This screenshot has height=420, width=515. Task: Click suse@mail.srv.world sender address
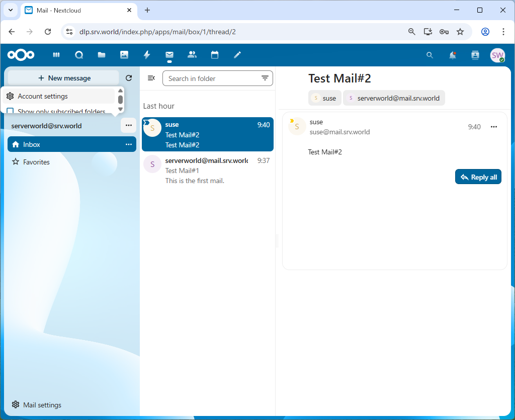pyautogui.click(x=339, y=132)
